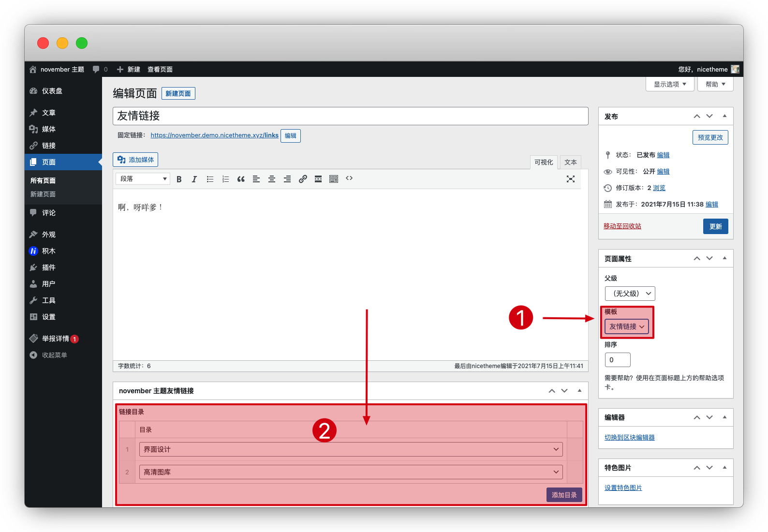This screenshot has height=532, width=768.
Task: Enter distraction-free fullscreen mode
Action: [x=571, y=179]
